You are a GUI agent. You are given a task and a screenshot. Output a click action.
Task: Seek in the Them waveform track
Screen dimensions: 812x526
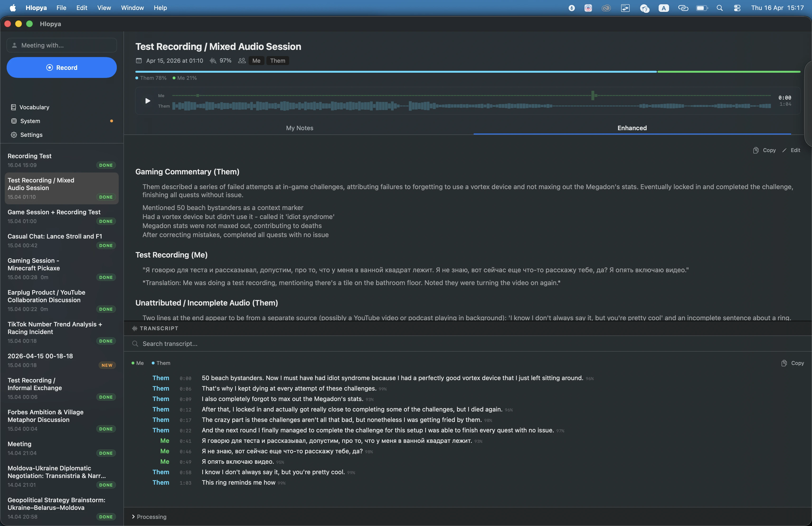pos(471,106)
